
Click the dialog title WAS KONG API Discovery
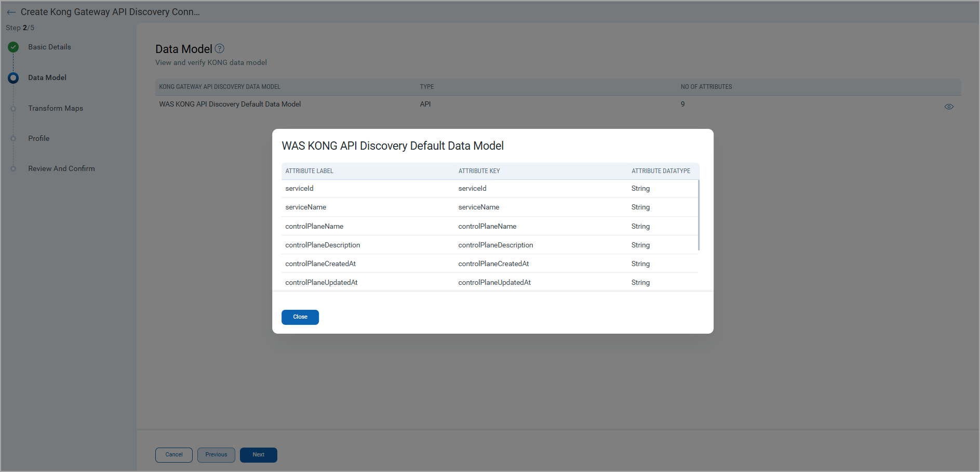(393, 146)
